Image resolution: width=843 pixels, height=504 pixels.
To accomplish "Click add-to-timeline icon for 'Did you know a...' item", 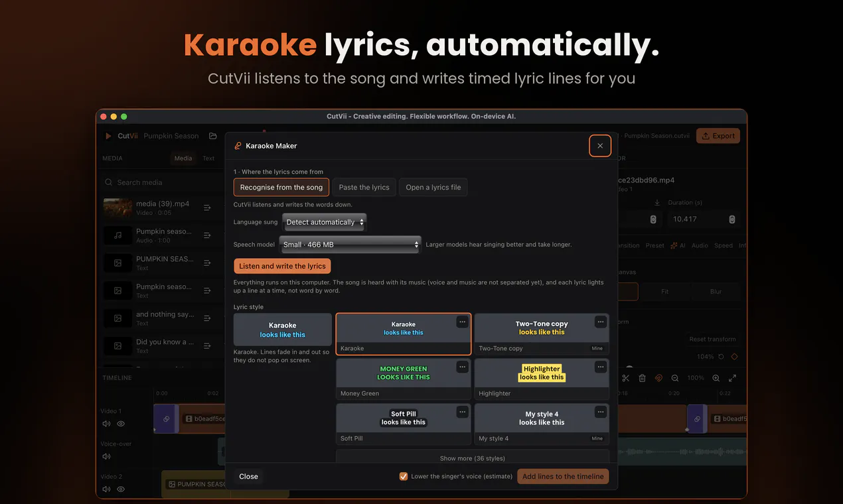I will point(207,346).
